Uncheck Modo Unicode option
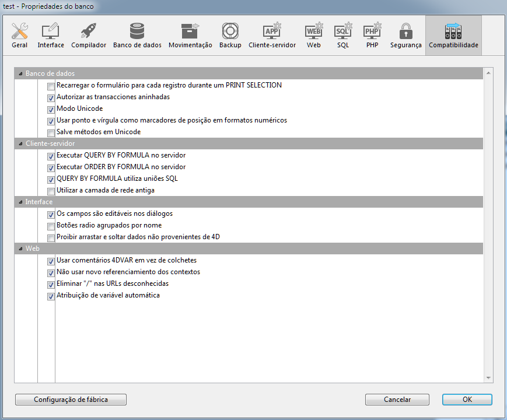The width and height of the screenshot is (507, 420). pos(51,109)
